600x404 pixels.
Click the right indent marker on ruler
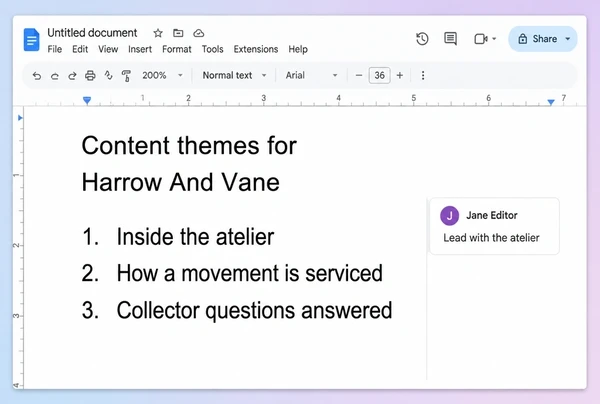551,102
